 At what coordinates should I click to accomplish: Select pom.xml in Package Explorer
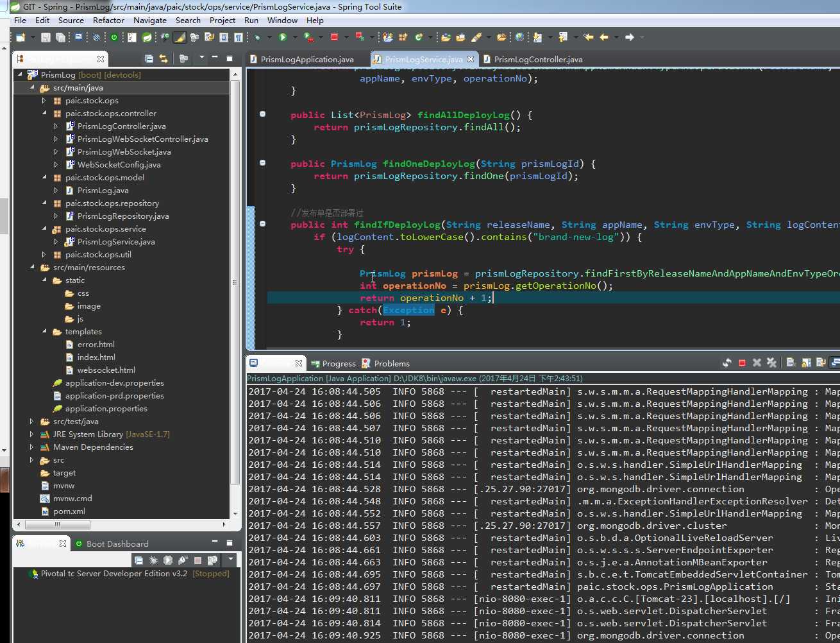coord(63,511)
